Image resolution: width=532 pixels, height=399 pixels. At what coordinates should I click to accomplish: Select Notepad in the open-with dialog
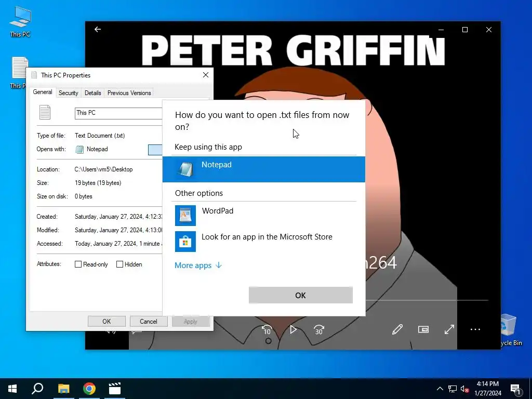[263, 169]
